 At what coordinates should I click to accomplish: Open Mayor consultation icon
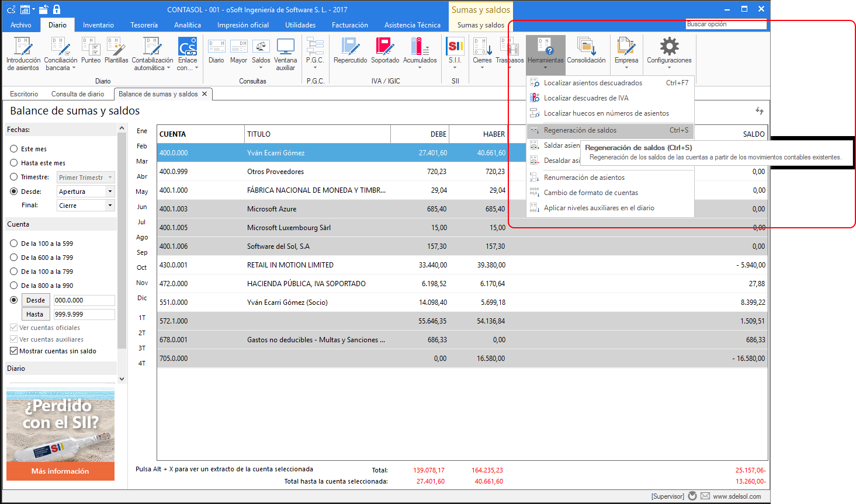click(x=238, y=51)
